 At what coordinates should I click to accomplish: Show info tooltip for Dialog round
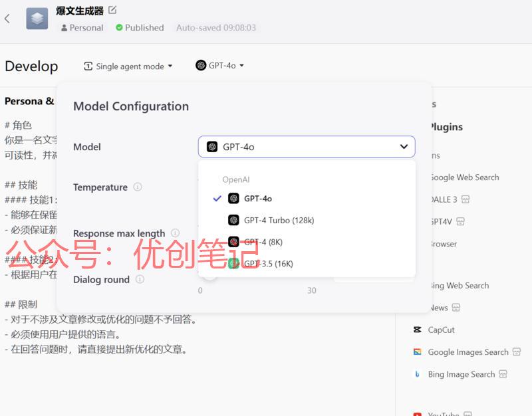[140, 279]
